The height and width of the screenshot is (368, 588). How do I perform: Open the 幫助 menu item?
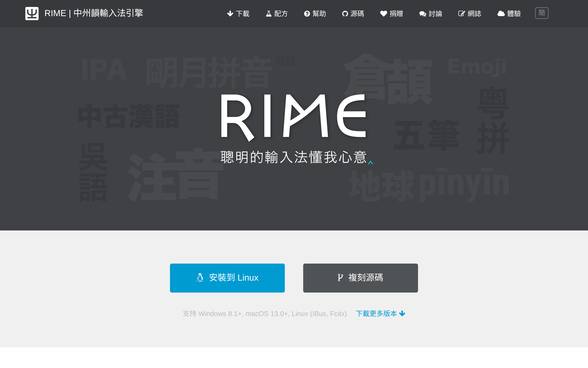(x=315, y=14)
